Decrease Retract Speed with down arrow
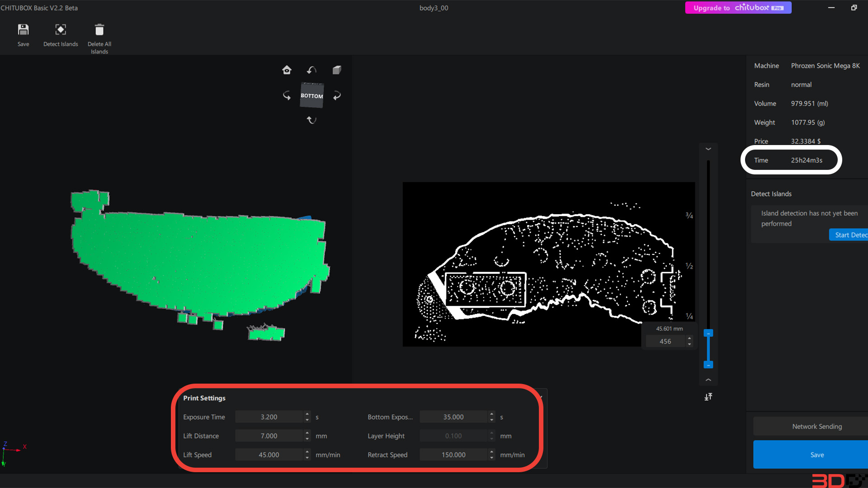This screenshot has width=868, height=488. click(x=492, y=458)
